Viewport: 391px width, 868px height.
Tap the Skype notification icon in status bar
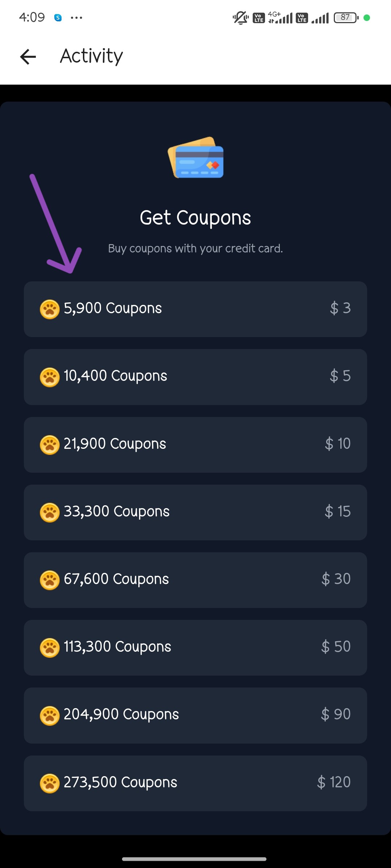click(x=58, y=17)
